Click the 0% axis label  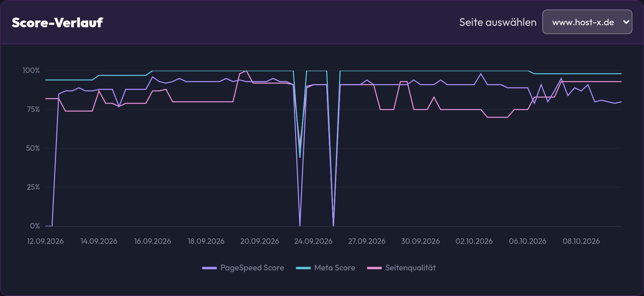[35, 226]
